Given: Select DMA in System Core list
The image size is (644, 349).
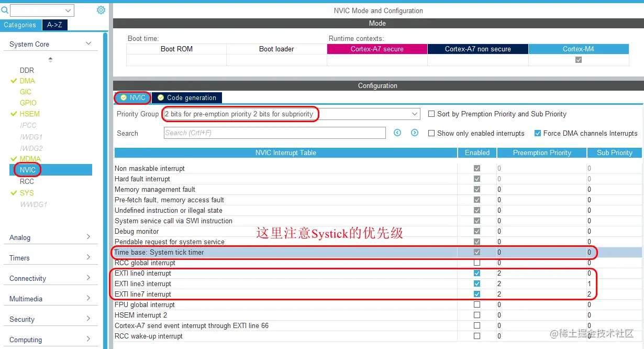Looking at the screenshot, I should pos(27,81).
